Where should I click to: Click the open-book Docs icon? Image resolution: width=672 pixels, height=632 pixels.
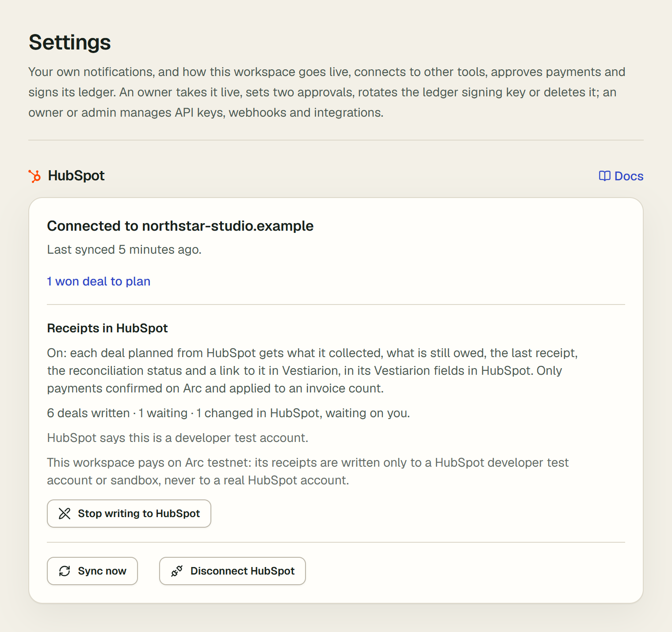click(x=604, y=176)
